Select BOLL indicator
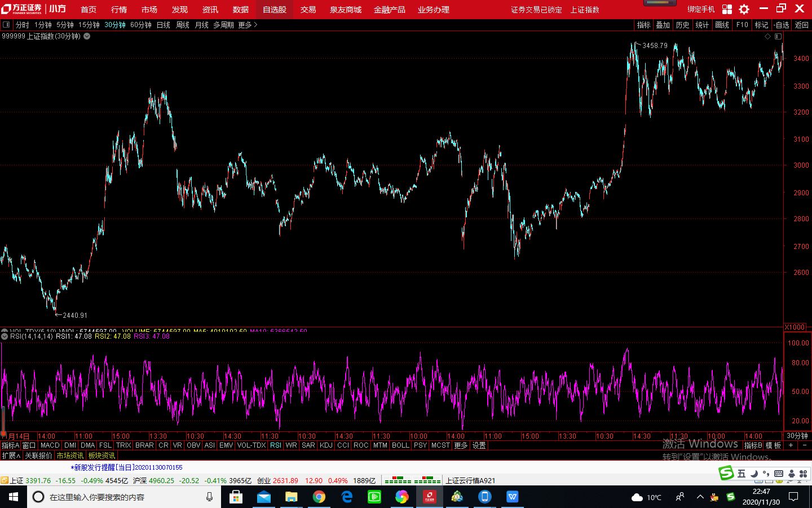This screenshot has height=508, width=812. (x=400, y=445)
